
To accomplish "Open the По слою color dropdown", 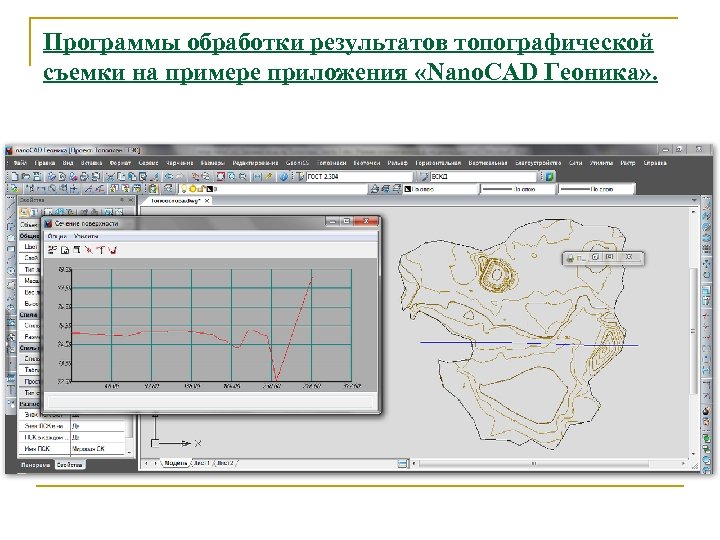I will 441,189.
